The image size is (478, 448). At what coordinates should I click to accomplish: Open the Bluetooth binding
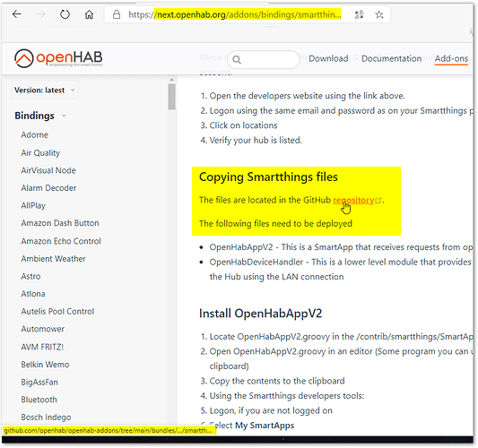(x=39, y=400)
